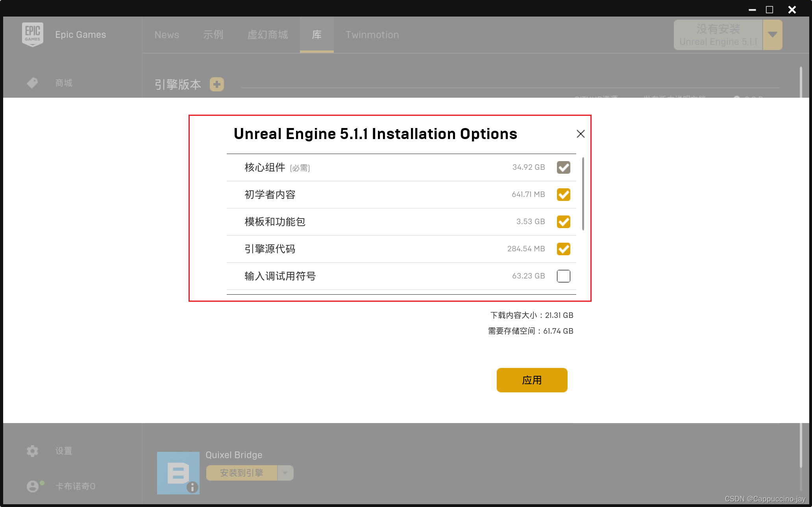This screenshot has width=812, height=507.
Task: Uncheck the 模板和功能包 checkbox
Action: (x=563, y=222)
